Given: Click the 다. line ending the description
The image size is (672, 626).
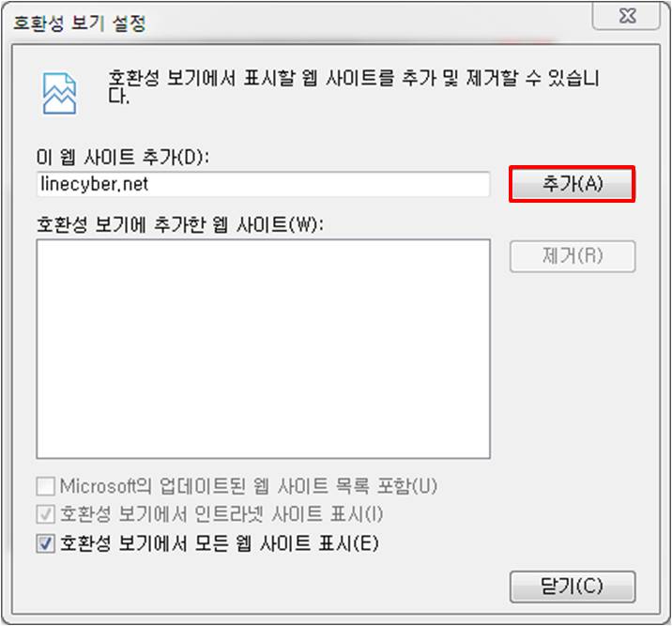Looking at the screenshot, I should coord(118,97).
